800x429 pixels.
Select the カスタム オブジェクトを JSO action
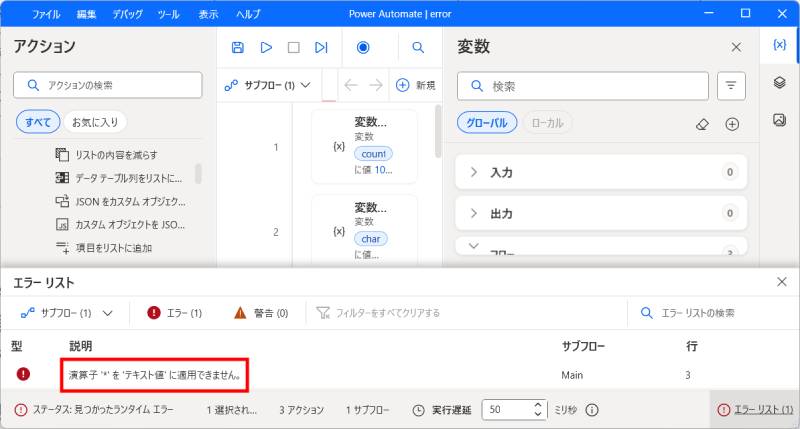pos(120,224)
